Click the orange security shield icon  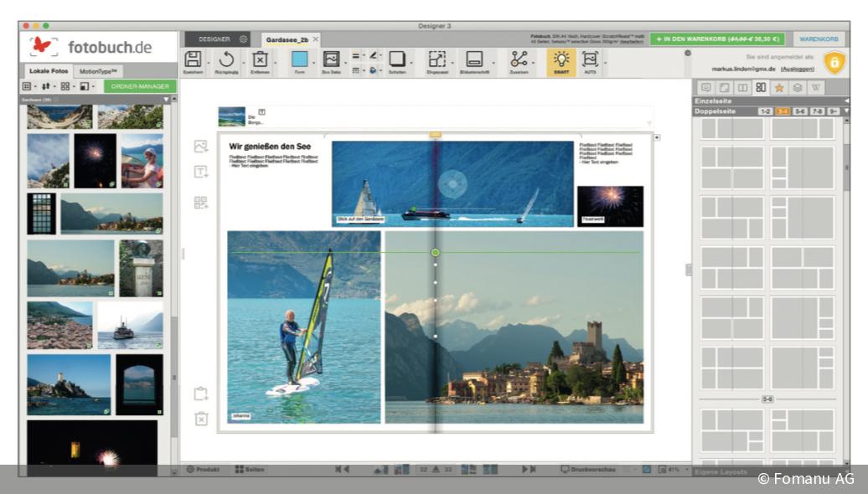834,63
